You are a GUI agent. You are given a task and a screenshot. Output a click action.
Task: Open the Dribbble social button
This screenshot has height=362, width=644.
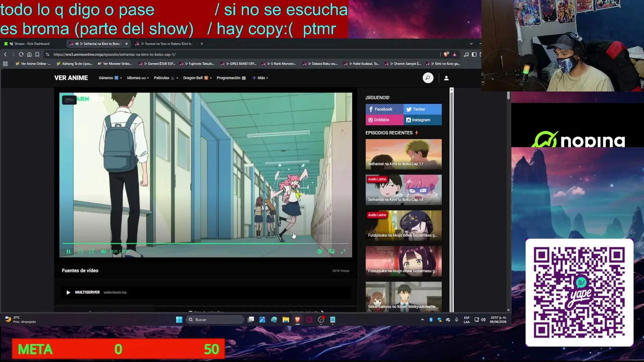pyautogui.click(x=384, y=120)
